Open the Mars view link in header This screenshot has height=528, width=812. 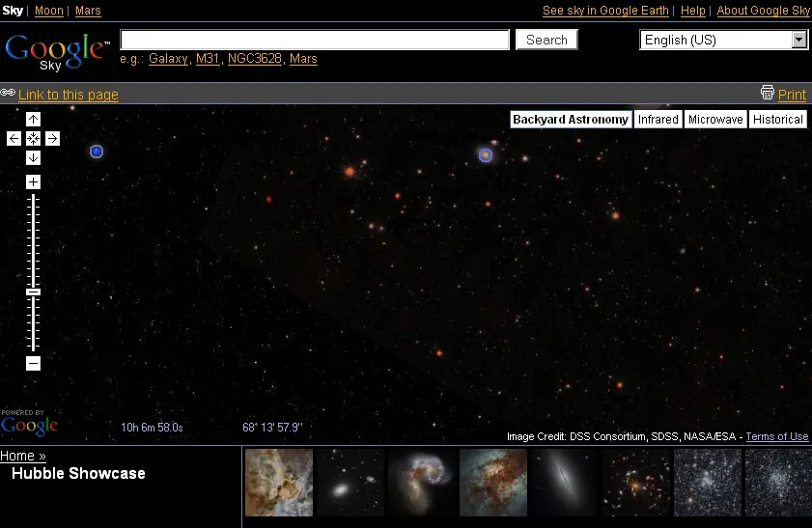[x=88, y=11]
